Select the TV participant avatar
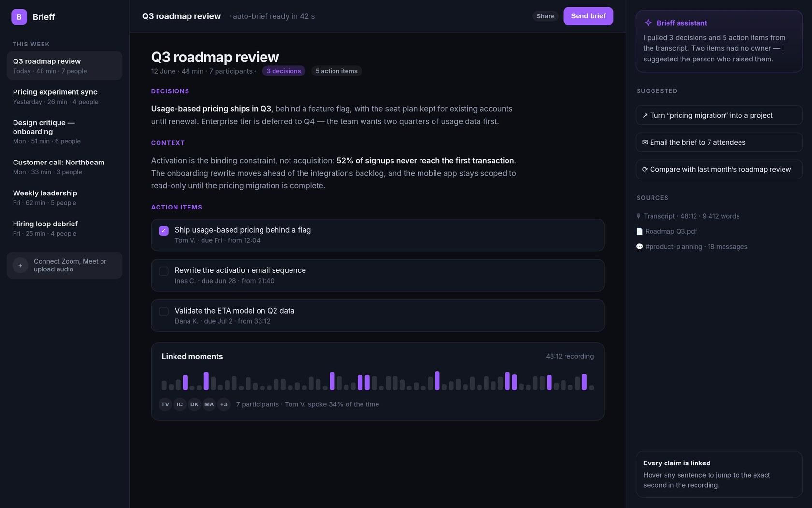812x508 pixels. (x=165, y=404)
